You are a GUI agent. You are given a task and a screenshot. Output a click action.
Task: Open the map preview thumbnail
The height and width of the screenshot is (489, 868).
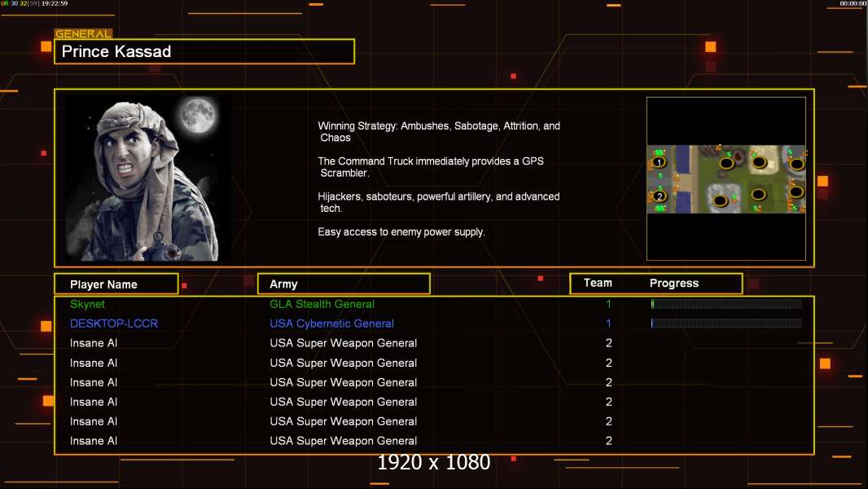[726, 178]
